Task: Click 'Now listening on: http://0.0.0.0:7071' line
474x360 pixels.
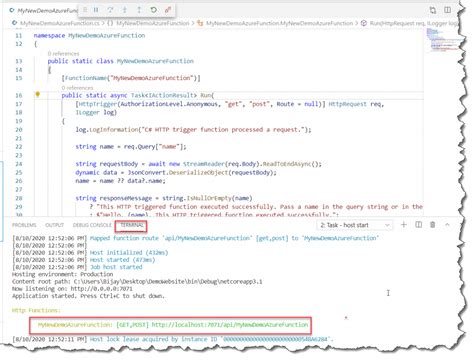Action: coord(72,289)
